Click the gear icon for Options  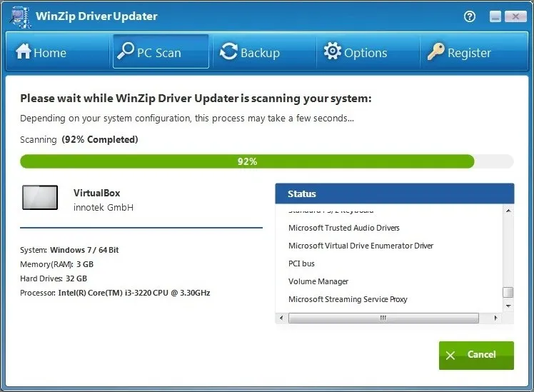[333, 51]
